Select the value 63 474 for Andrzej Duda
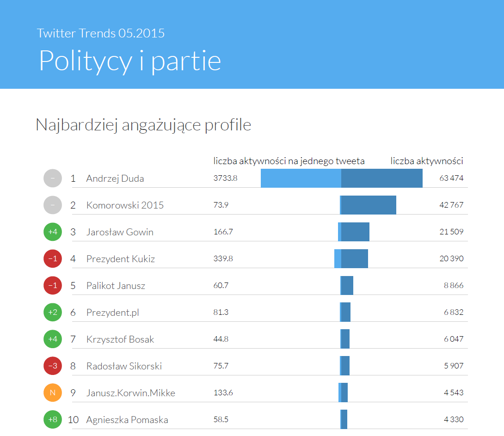This screenshot has width=504, height=436. 453,178
